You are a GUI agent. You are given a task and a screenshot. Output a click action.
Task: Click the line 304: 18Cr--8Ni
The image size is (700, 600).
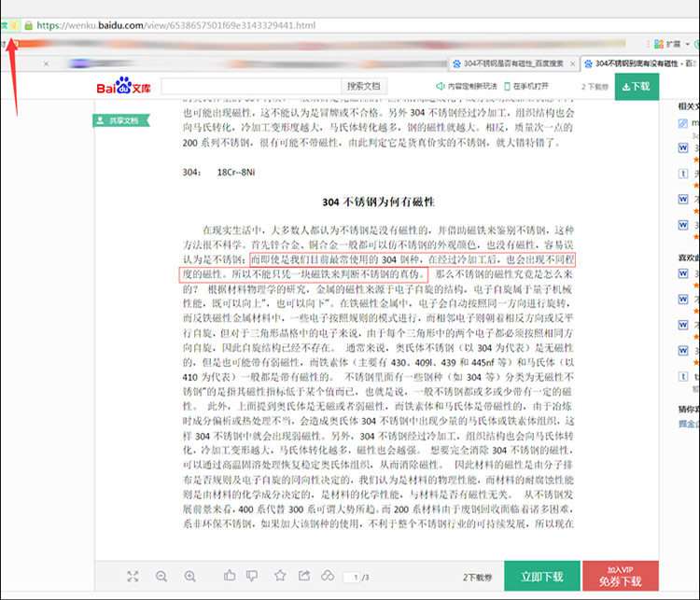[218, 173]
